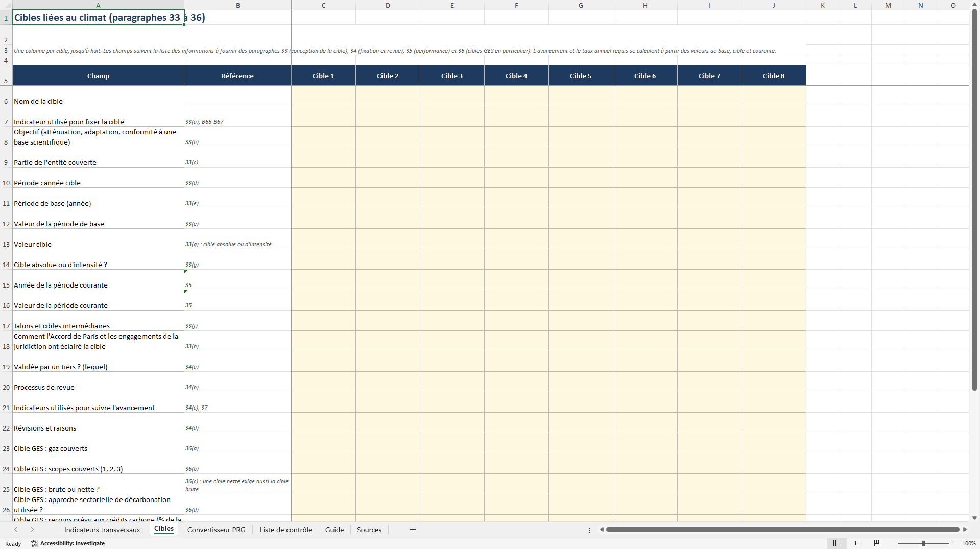
Task: Select cell 'Cible absolue ou d'intensité ?'
Action: [x=98, y=259]
